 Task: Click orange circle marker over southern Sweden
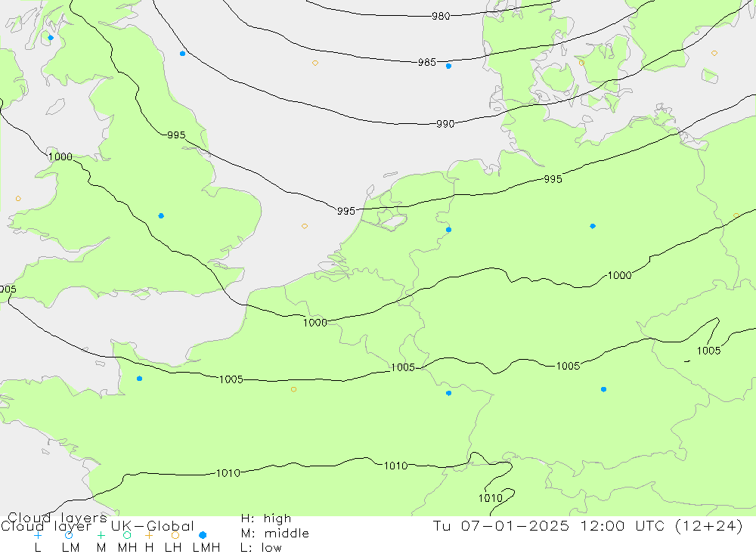click(x=714, y=54)
